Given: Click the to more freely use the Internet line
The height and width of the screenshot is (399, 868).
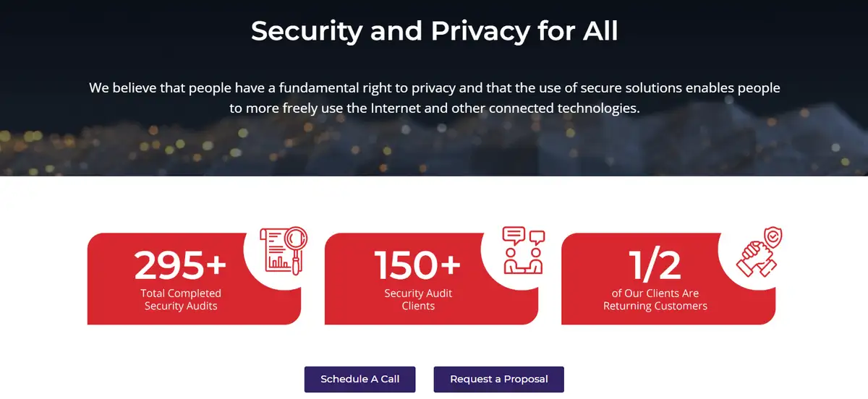Looking at the screenshot, I should point(434,108).
